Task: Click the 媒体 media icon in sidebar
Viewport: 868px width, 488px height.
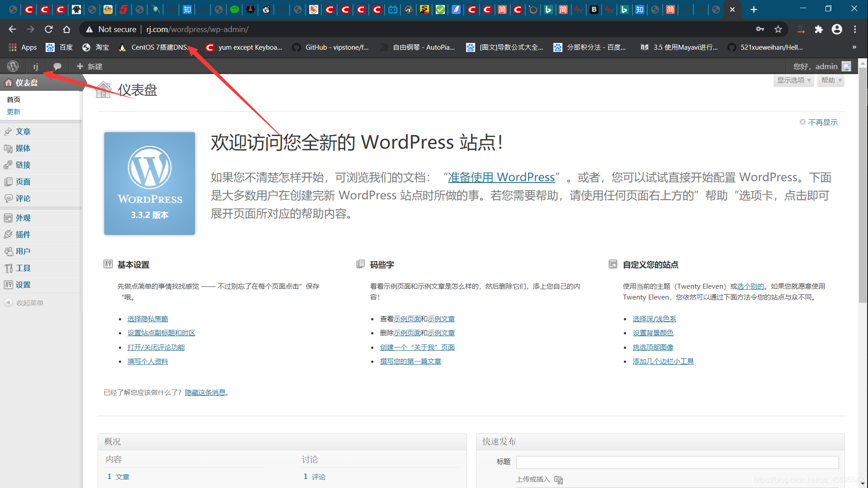Action: [x=8, y=148]
